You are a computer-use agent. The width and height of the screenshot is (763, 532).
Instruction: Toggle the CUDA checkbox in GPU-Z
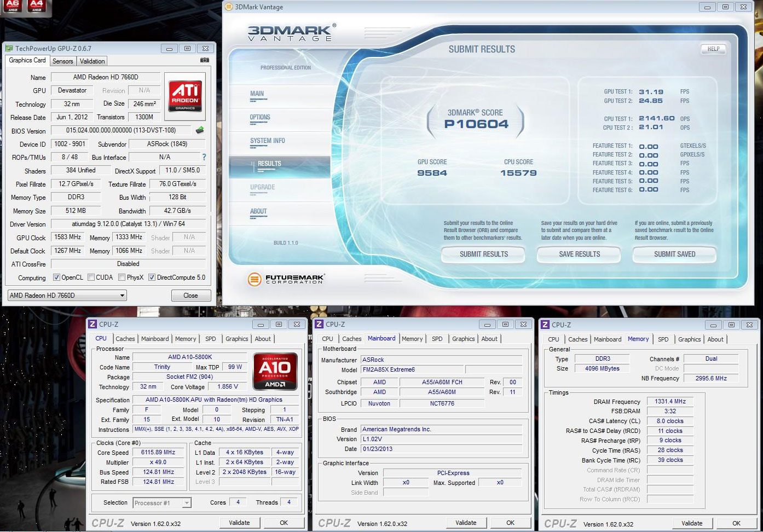[91, 277]
